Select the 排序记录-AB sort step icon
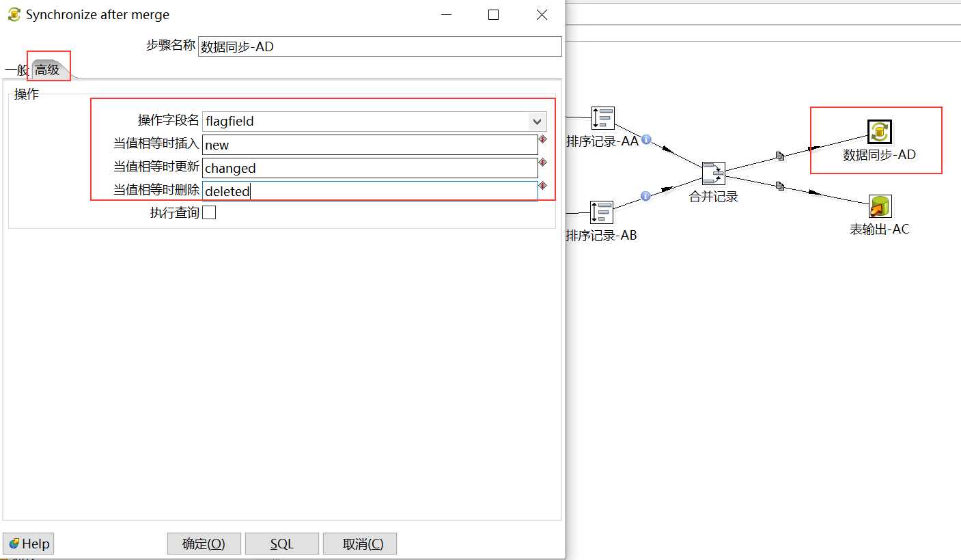This screenshot has width=961, height=560. click(x=602, y=212)
